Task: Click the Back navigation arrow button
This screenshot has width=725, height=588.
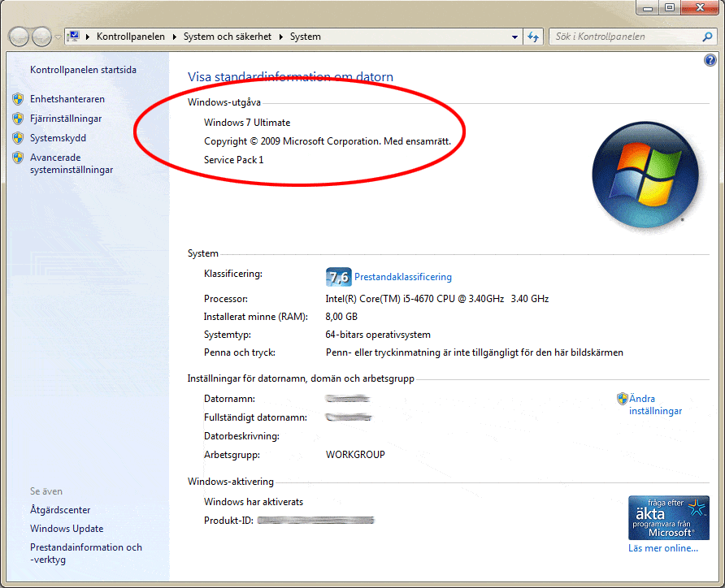Action: tap(19, 37)
